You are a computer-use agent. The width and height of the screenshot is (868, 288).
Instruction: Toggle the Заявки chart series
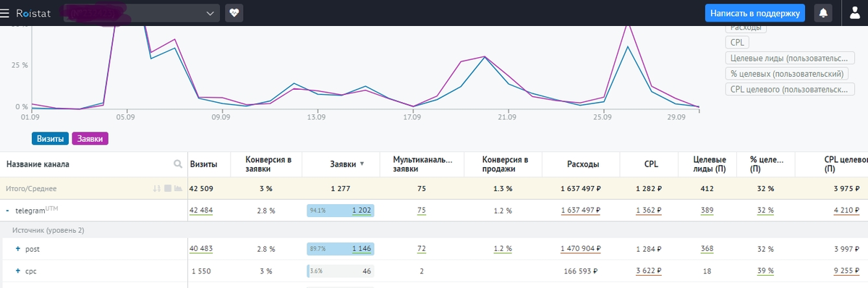90,138
